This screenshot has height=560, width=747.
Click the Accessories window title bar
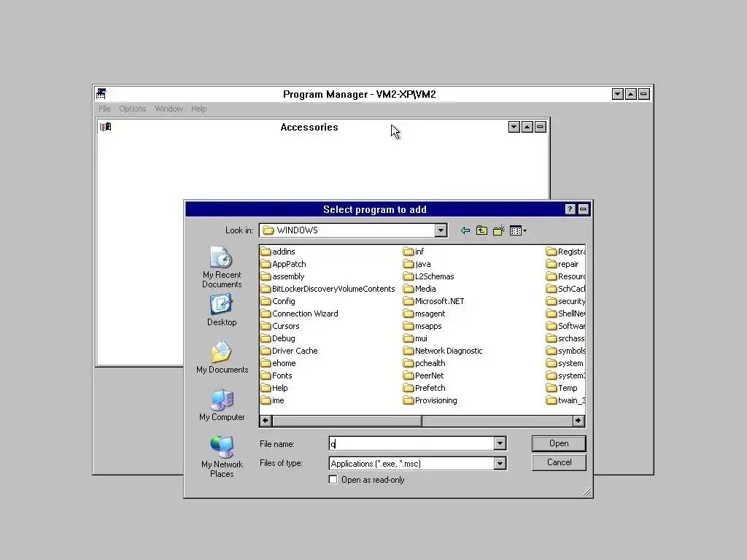309,127
